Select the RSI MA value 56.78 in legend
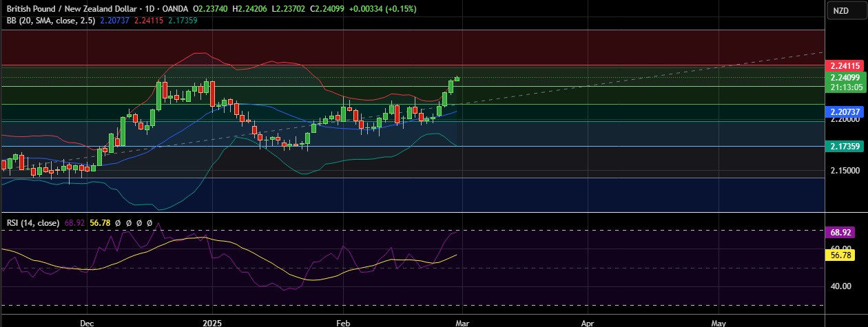Image resolution: width=868 pixels, height=327 pixels. 101,223
